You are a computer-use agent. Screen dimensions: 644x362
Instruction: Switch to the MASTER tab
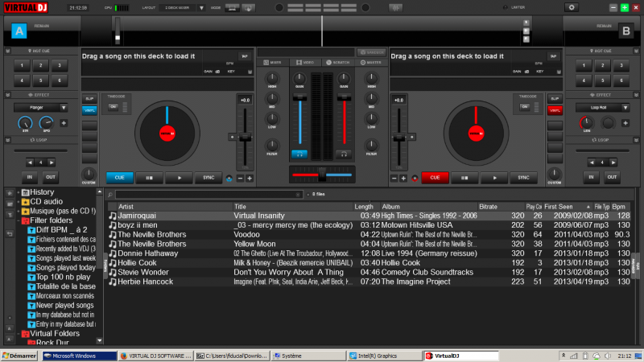[371, 63]
